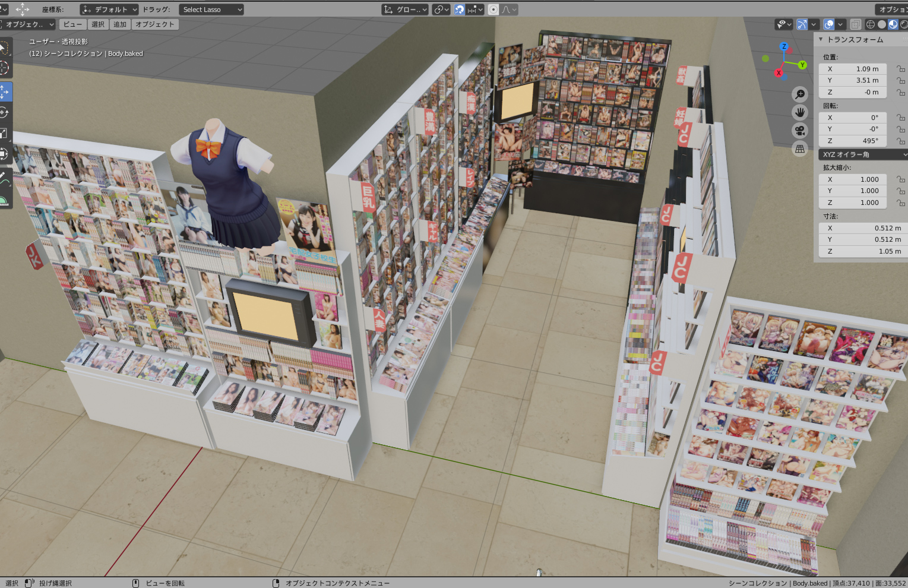Click the 選択 menu button
Image resolution: width=908 pixels, height=588 pixels.
click(x=98, y=24)
